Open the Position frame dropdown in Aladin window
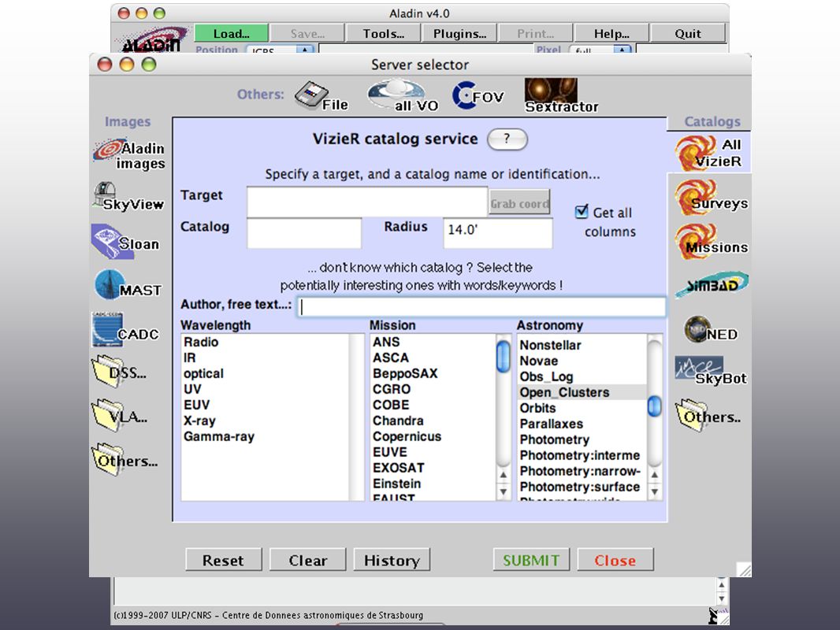 [280, 50]
